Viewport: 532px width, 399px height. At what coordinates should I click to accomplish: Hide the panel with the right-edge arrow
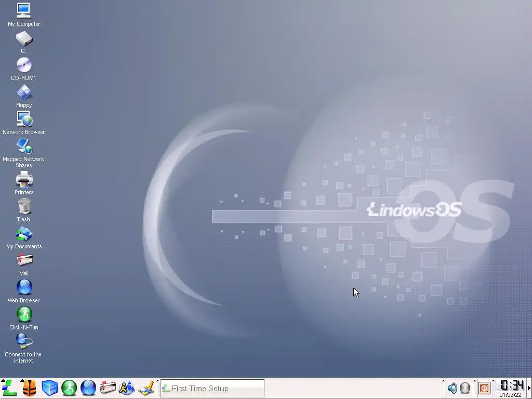(x=529, y=388)
